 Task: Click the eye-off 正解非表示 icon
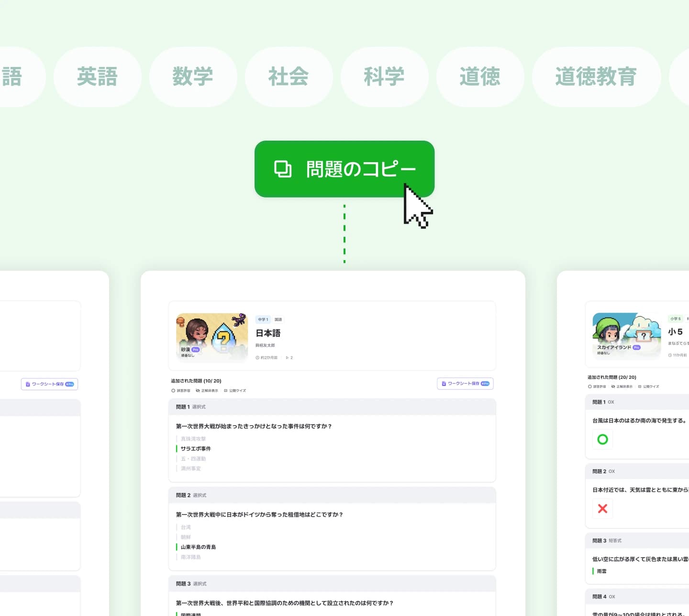[198, 390]
